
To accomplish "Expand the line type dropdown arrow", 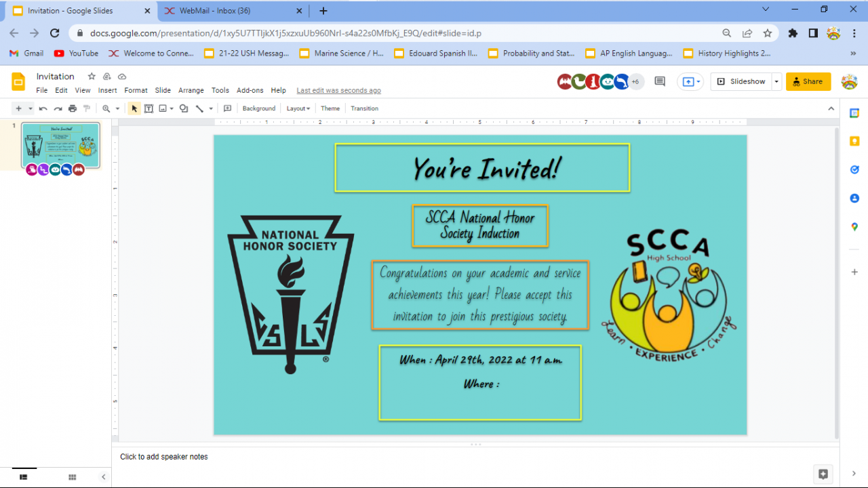I will [x=211, y=108].
